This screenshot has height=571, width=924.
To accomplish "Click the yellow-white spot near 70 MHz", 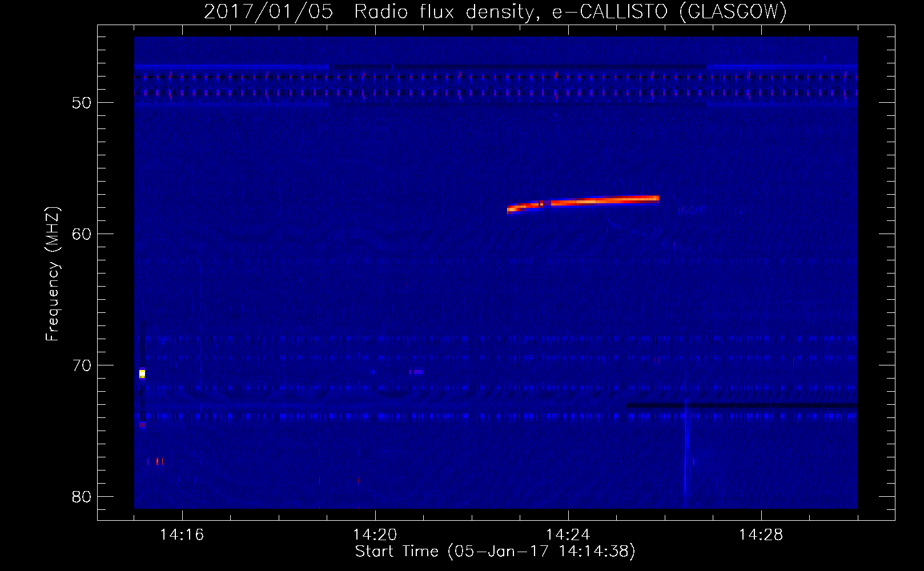I will pyautogui.click(x=142, y=373).
